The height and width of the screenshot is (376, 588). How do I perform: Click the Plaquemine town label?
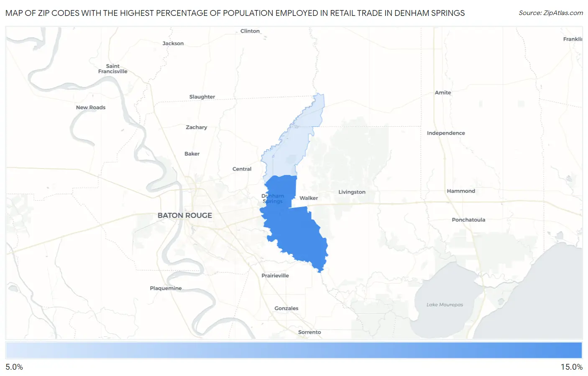point(166,289)
